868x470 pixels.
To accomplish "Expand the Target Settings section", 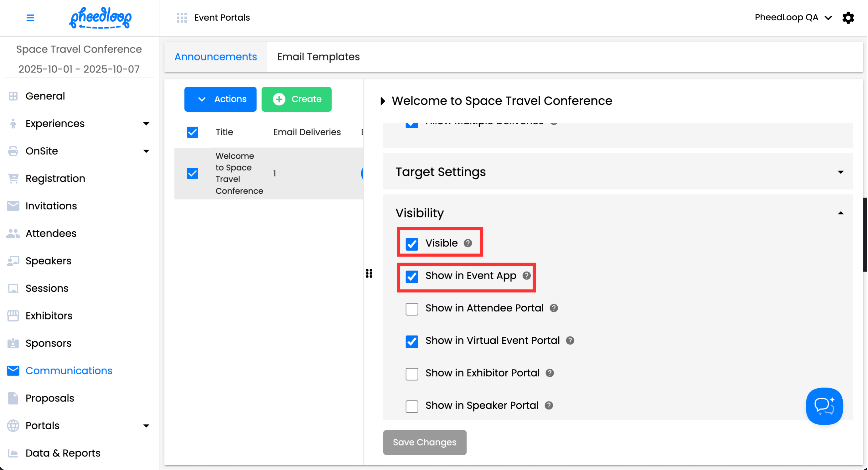I will pos(841,172).
